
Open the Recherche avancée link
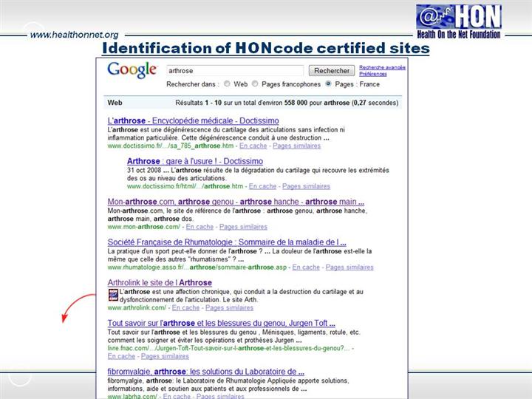click(x=382, y=67)
